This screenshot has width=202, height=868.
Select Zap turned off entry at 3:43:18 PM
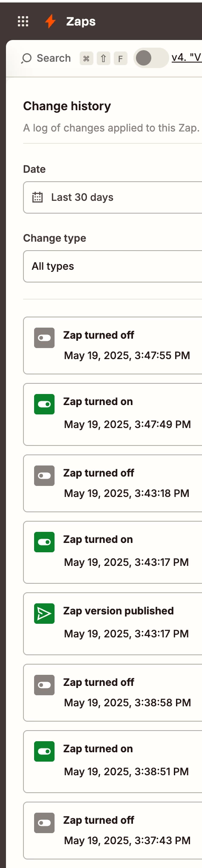(113, 483)
